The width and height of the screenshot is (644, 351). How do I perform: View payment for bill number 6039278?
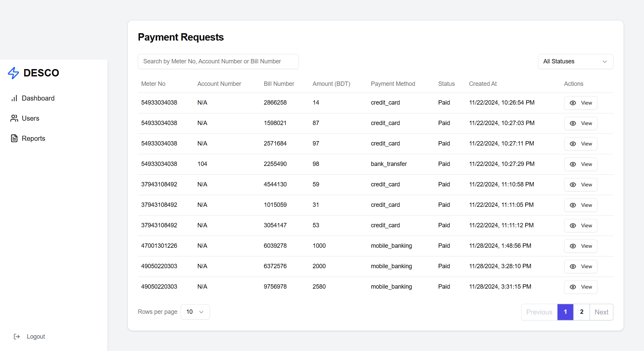(x=581, y=246)
